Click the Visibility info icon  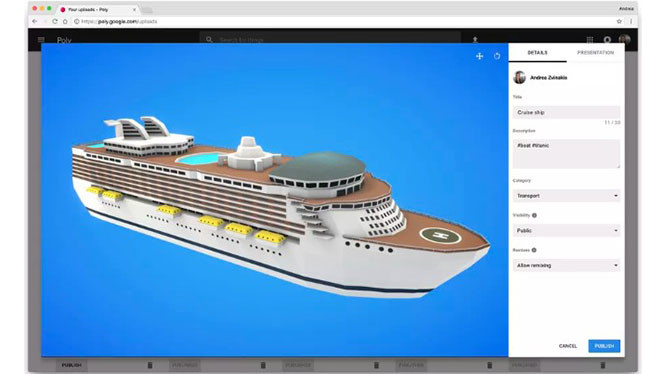(534, 215)
